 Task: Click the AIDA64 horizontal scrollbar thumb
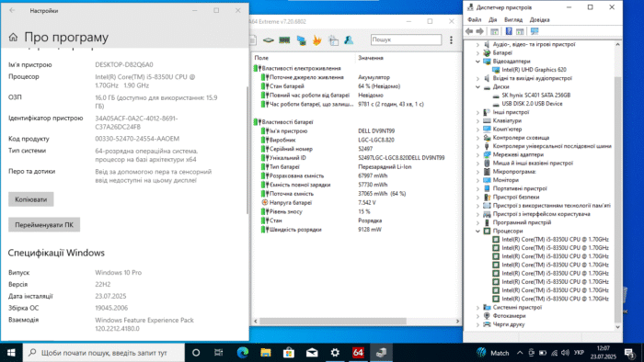point(333,321)
